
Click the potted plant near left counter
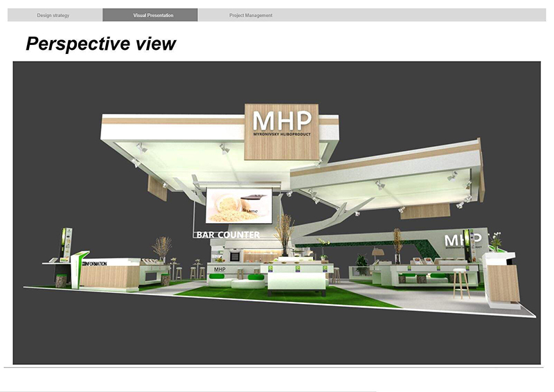[x=163, y=248]
